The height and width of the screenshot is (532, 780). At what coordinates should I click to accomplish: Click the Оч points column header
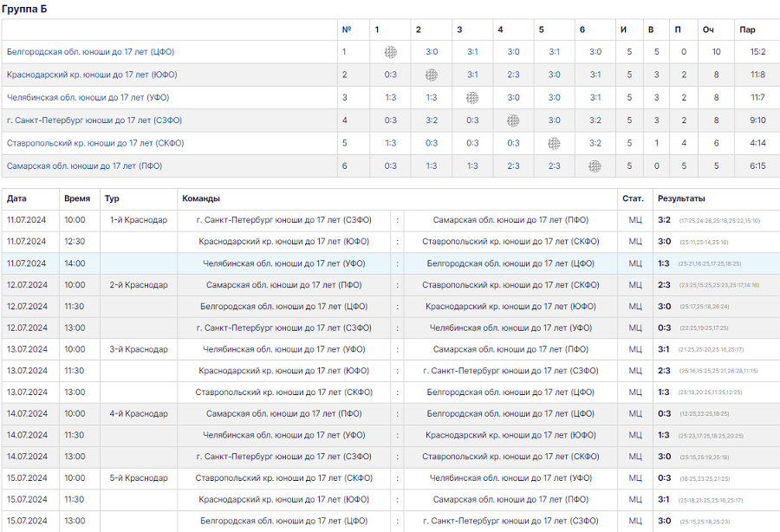(x=708, y=29)
